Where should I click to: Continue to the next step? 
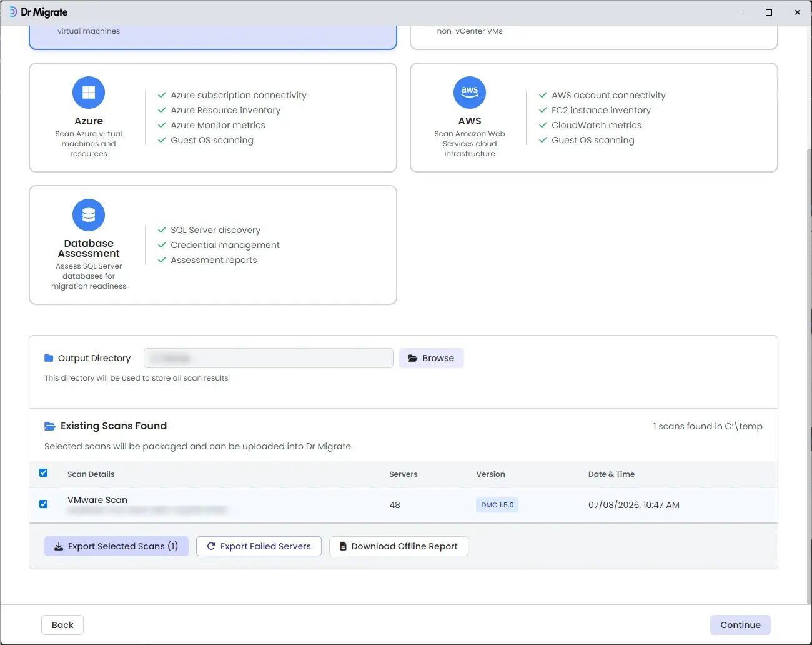point(740,625)
